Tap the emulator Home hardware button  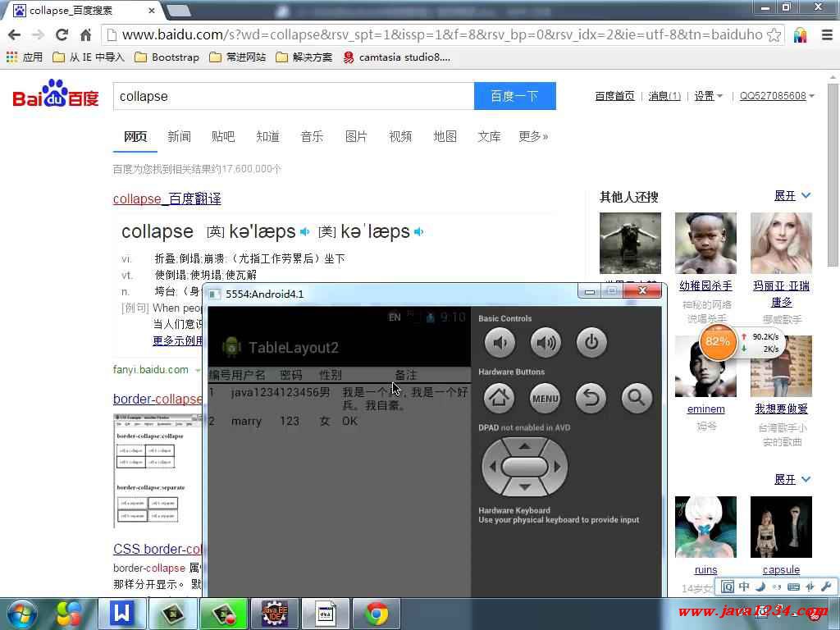499,398
